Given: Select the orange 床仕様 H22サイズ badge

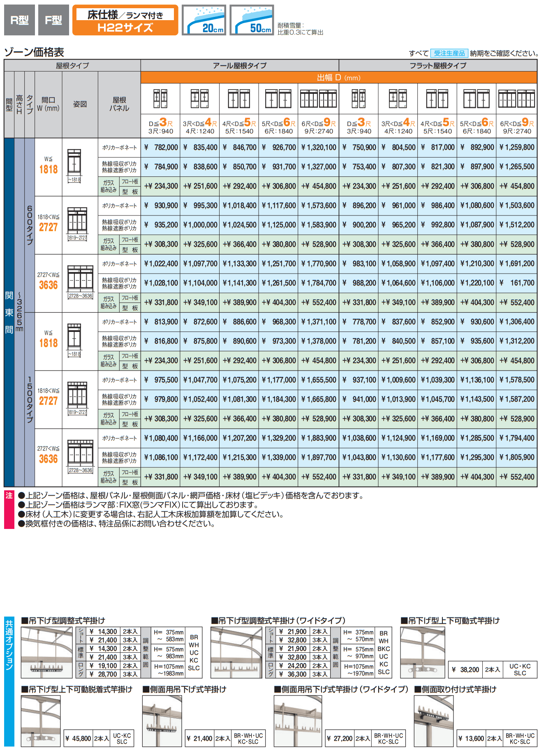Looking at the screenshot, I should (125, 20).
